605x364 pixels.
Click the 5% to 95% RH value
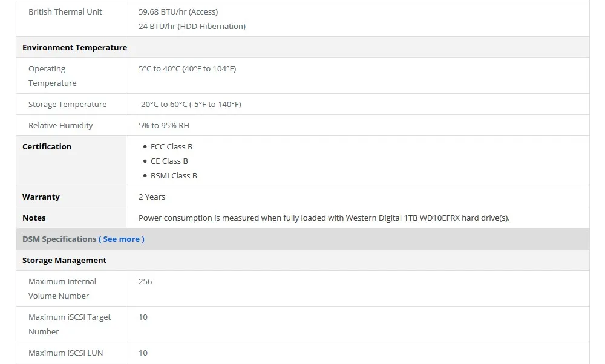pyautogui.click(x=163, y=126)
